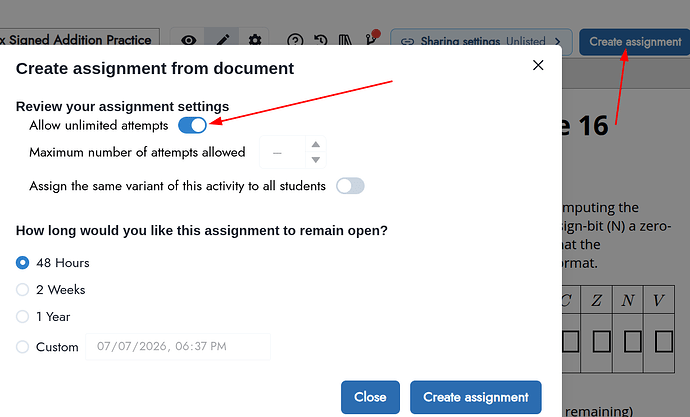The image size is (690, 417).
Task: Click the pencil edit-mode icon
Action: click(x=222, y=40)
